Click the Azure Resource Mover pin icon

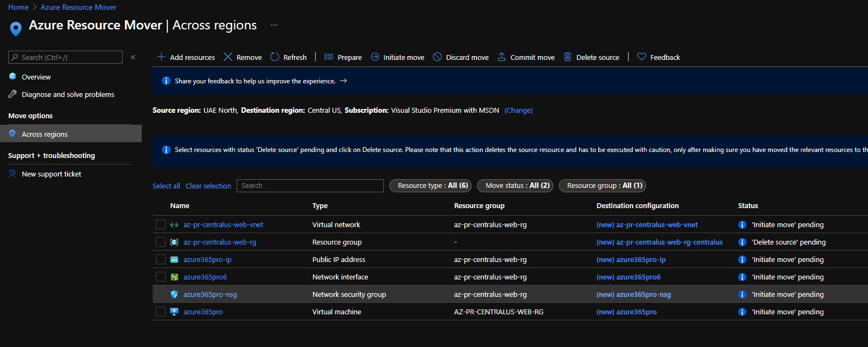(x=16, y=28)
